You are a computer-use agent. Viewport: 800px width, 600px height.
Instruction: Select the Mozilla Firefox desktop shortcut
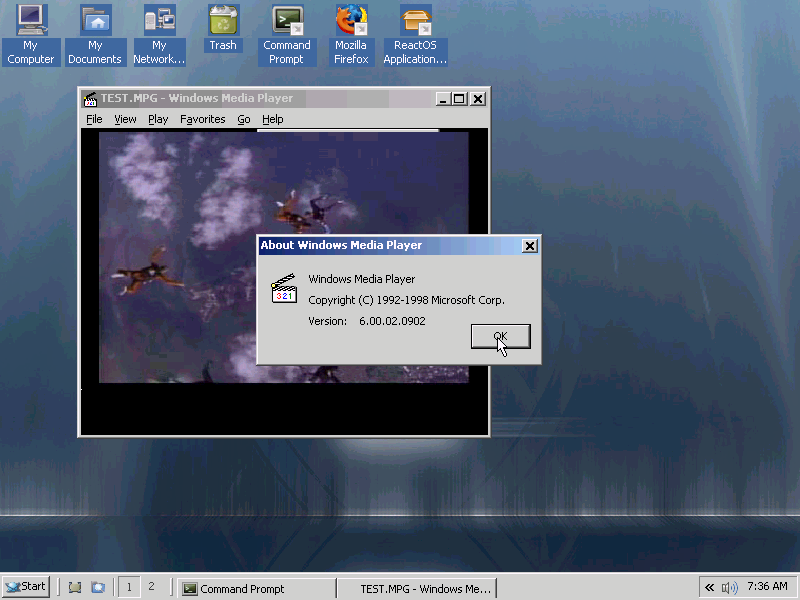351,34
